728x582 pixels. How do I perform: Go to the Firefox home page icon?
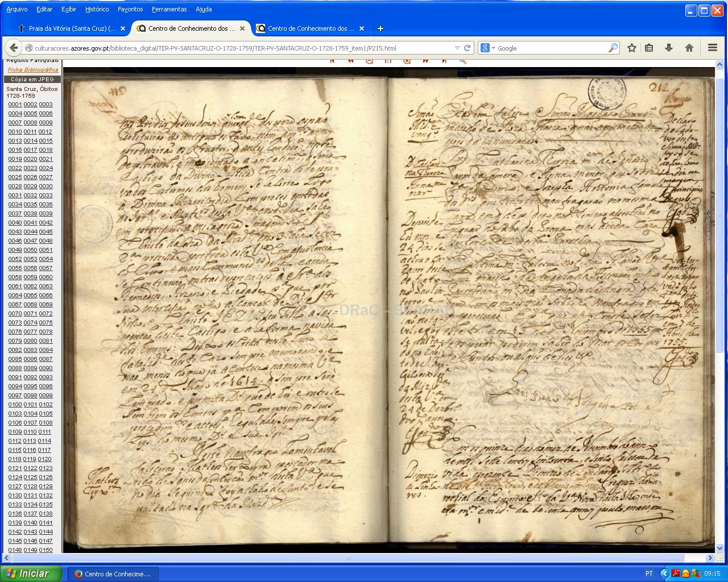tap(689, 48)
